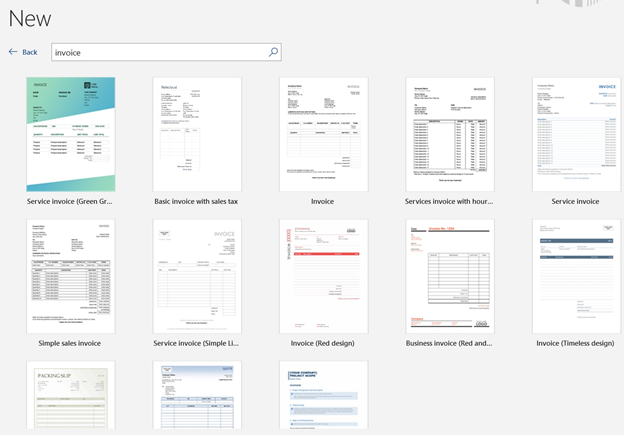Click 'Invoice (Red design)' label
This screenshot has width=624, height=435.
322,343
